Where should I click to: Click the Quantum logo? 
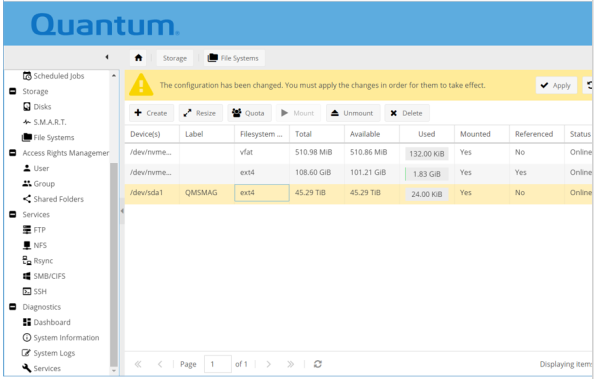[x=105, y=25]
